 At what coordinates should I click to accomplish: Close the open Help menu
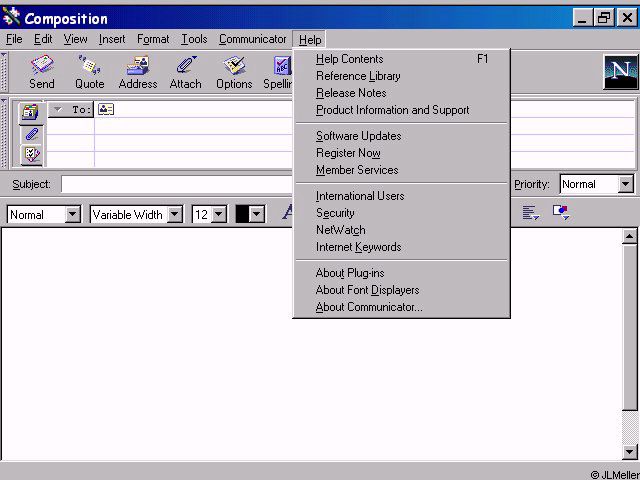tap(310, 40)
